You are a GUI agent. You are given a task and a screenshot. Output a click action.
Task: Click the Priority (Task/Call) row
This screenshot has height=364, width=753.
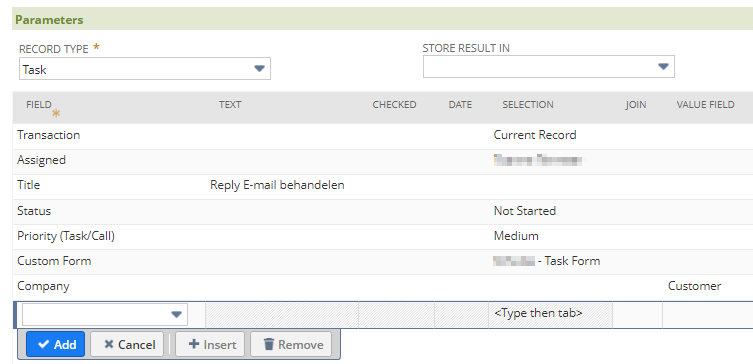(383, 236)
